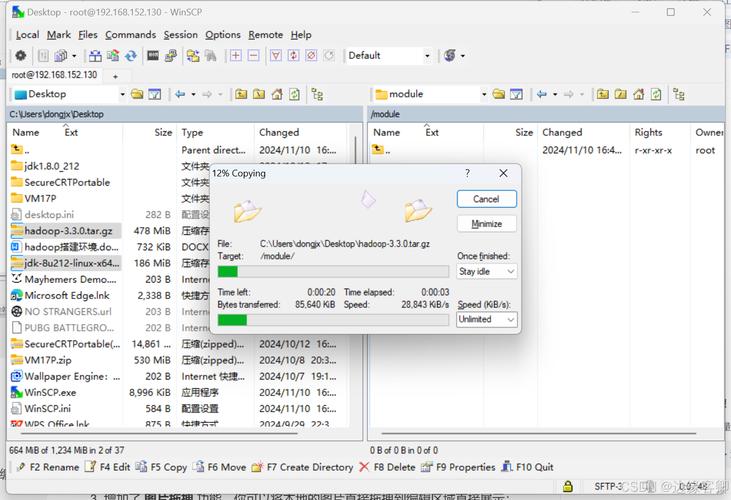Viewport: 731px width, 500px height.
Task: Click the filter icon in local panel
Action: (x=154, y=94)
